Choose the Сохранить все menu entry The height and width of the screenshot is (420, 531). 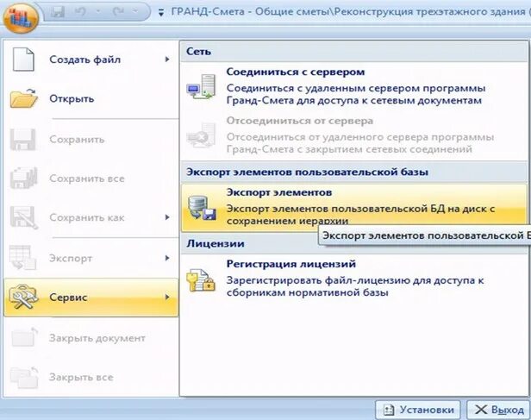tap(91, 179)
